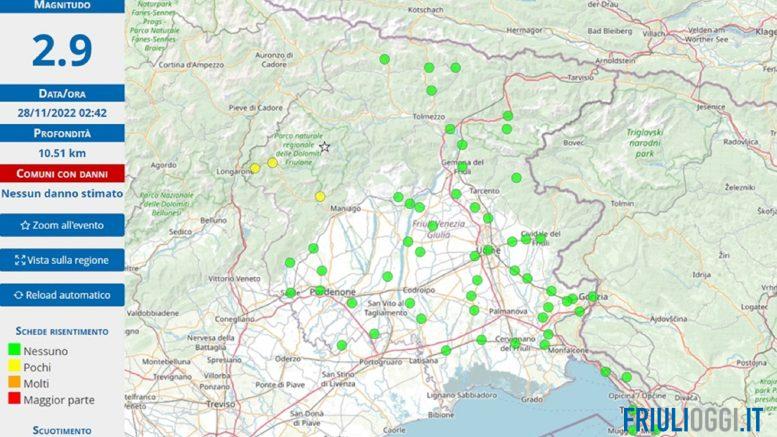
Task: Click the orange Molti legend swatch
Action: coord(15,383)
